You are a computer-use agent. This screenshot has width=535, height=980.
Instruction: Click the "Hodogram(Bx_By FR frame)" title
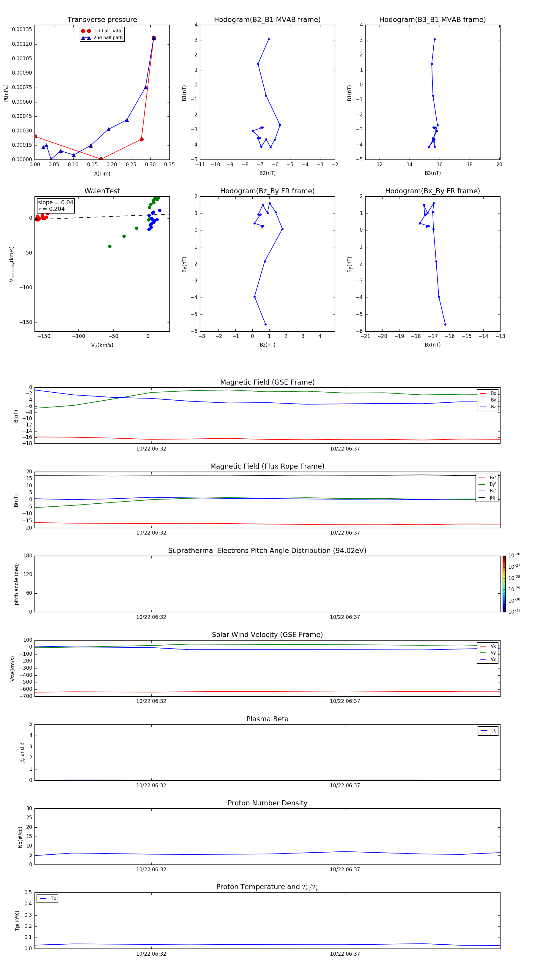[432, 191]
